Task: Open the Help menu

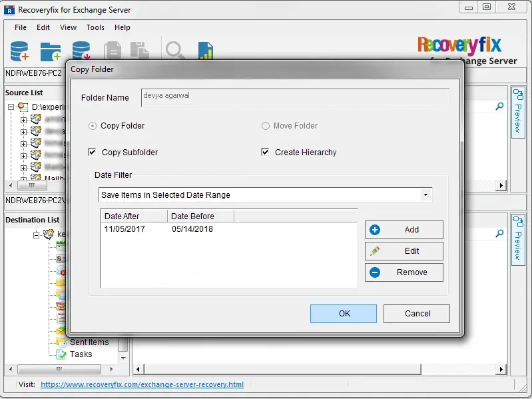Action: (x=122, y=27)
